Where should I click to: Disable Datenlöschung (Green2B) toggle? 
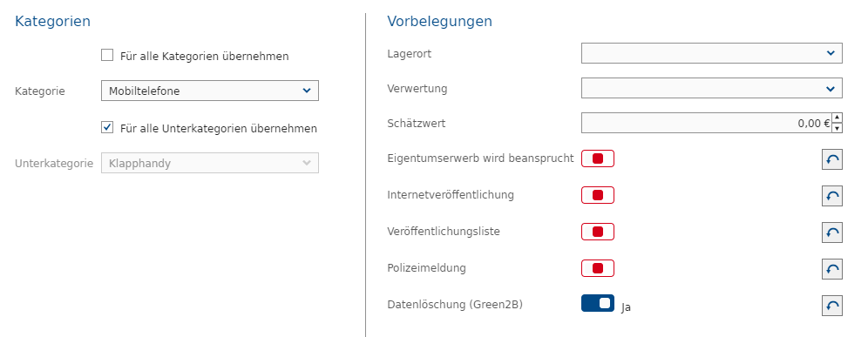[598, 303]
